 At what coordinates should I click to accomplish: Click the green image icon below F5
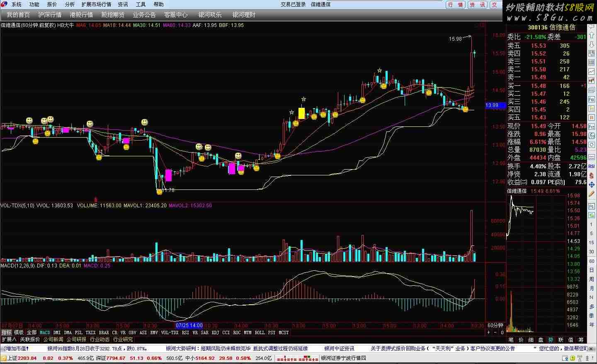[592, 215]
